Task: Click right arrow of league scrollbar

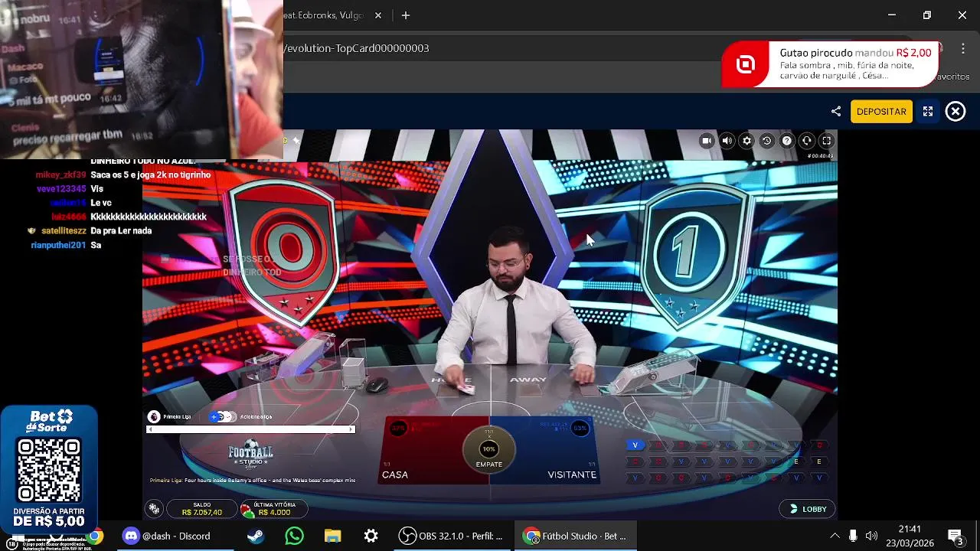Action: [352, 429]
